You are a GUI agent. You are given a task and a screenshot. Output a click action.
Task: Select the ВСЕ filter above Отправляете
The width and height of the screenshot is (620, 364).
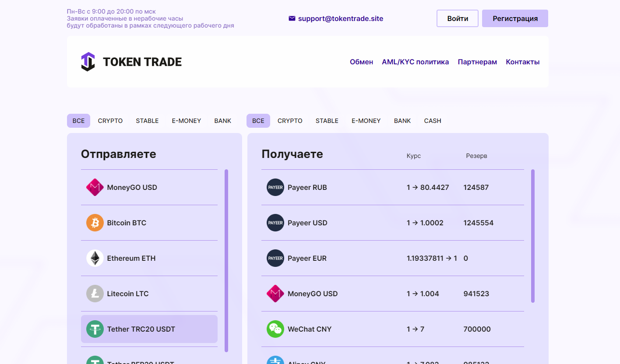[x=78, y=121]
